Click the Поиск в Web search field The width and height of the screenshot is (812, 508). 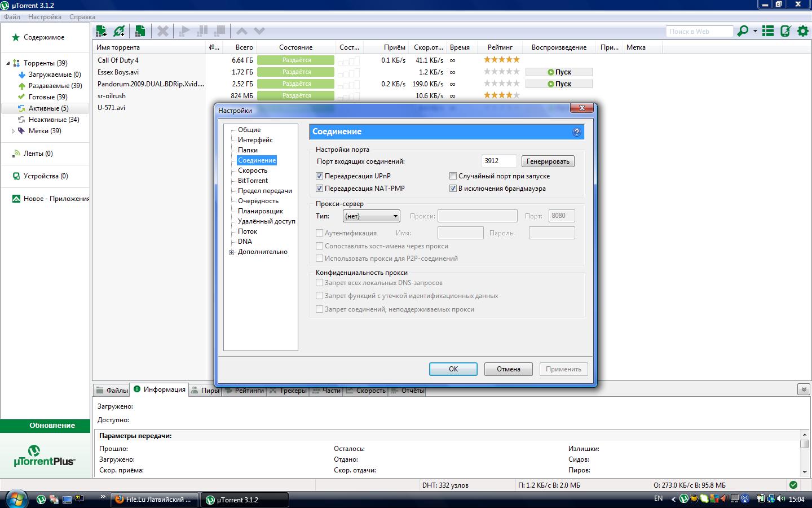point(699,32)
